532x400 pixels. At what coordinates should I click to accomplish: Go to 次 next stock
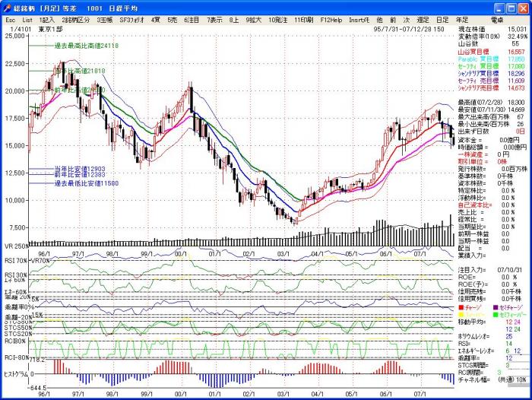point(405,18)
